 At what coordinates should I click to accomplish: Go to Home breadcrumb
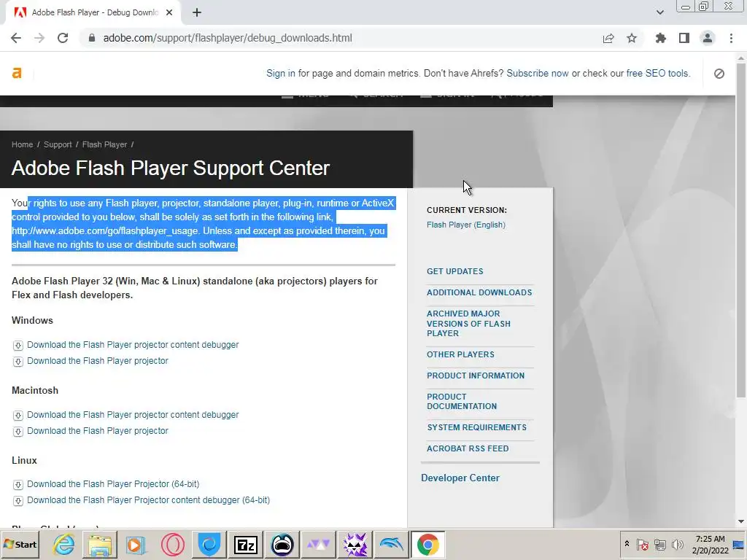(23, 145)
